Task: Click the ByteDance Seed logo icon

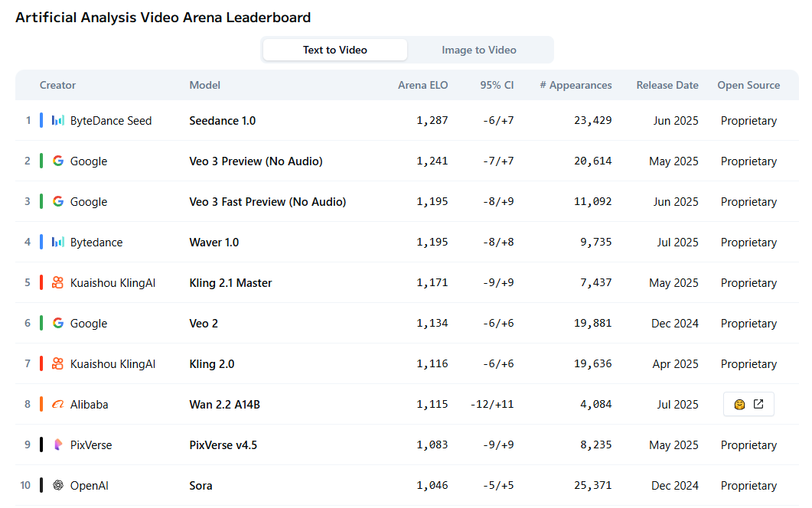Action: pos(58,121)
